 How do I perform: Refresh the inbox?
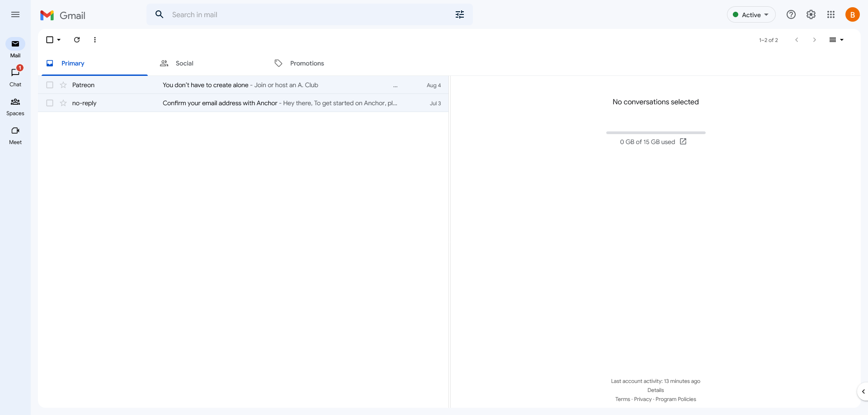[77, 40]
